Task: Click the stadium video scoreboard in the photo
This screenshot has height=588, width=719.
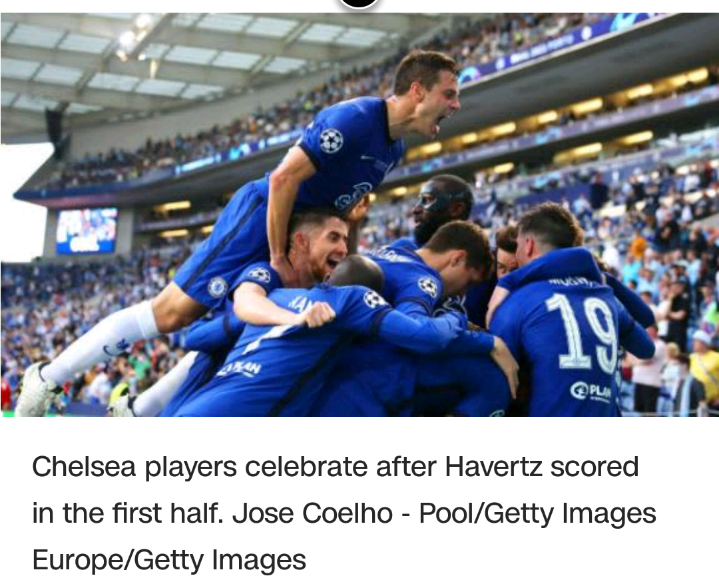Action: click(87, 230)
